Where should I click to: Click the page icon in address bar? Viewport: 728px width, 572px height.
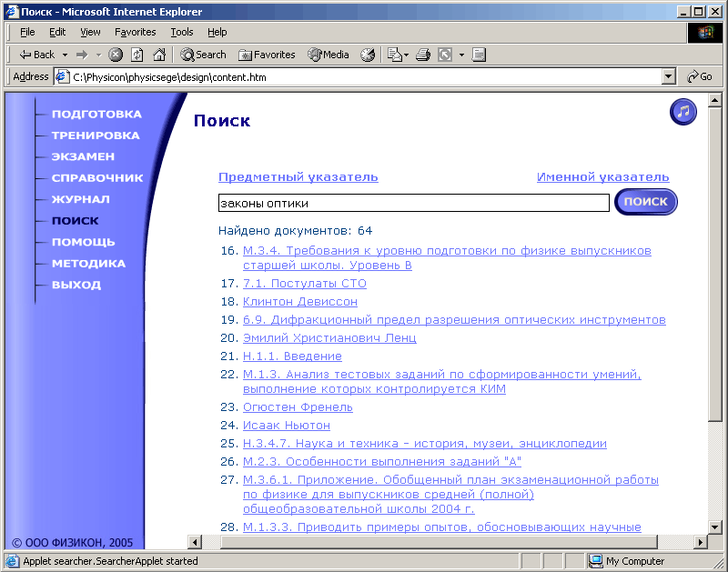click(x=62, y=76)
